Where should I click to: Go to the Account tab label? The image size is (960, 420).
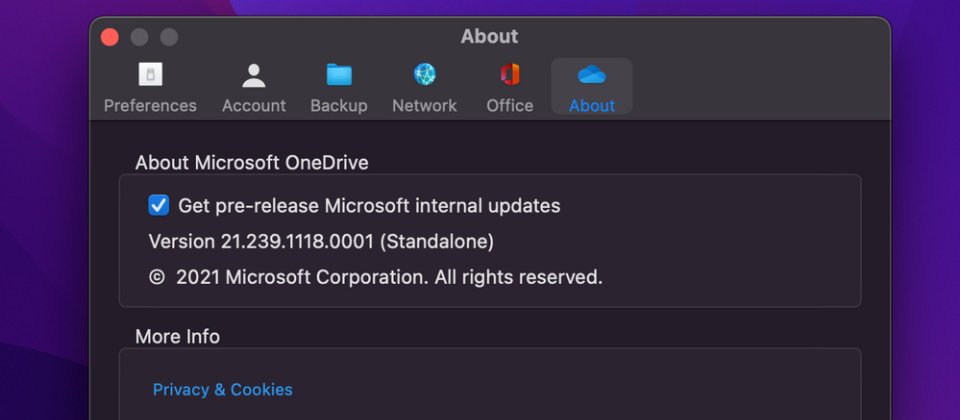pos(253,106)
